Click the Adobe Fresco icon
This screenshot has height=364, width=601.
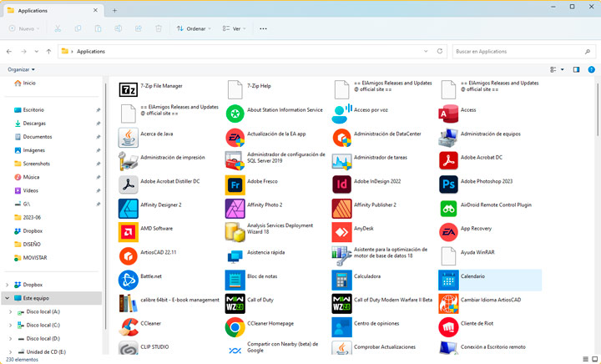(235, 185)
